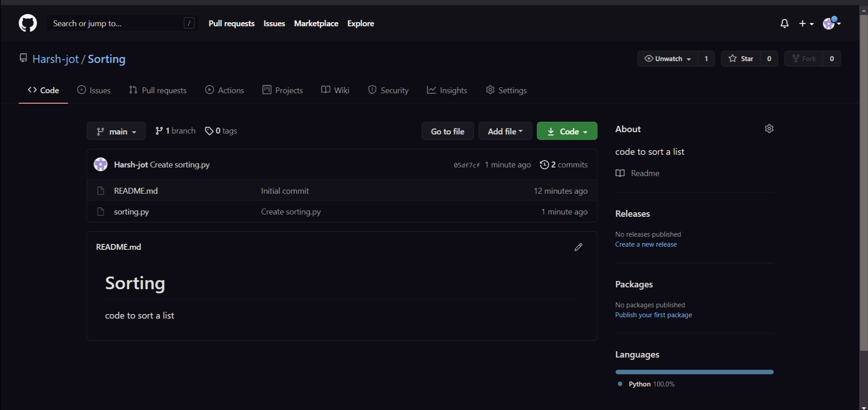Image resolution: width=868 pixels, height=410 pixels.
Task: Click the Python language progress bar
Action: pyautogui.click(x=694, y=372)
